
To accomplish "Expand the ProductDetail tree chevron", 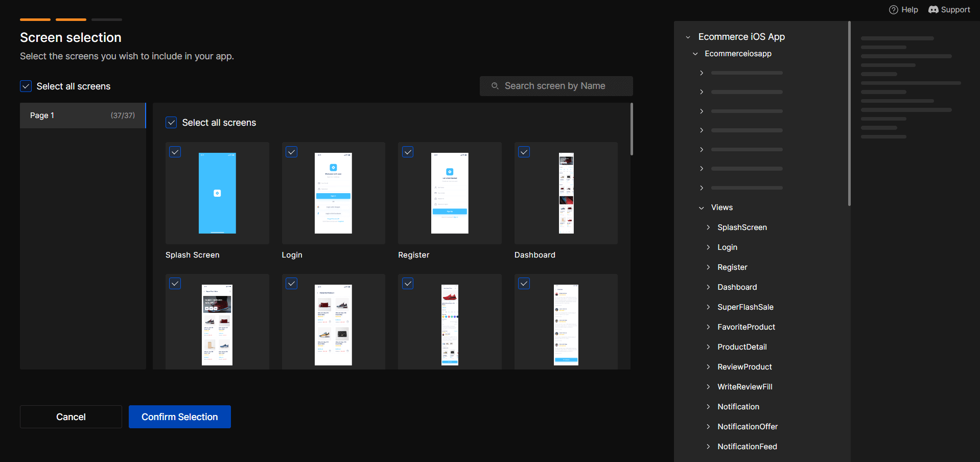I will [x=708, y=347].
